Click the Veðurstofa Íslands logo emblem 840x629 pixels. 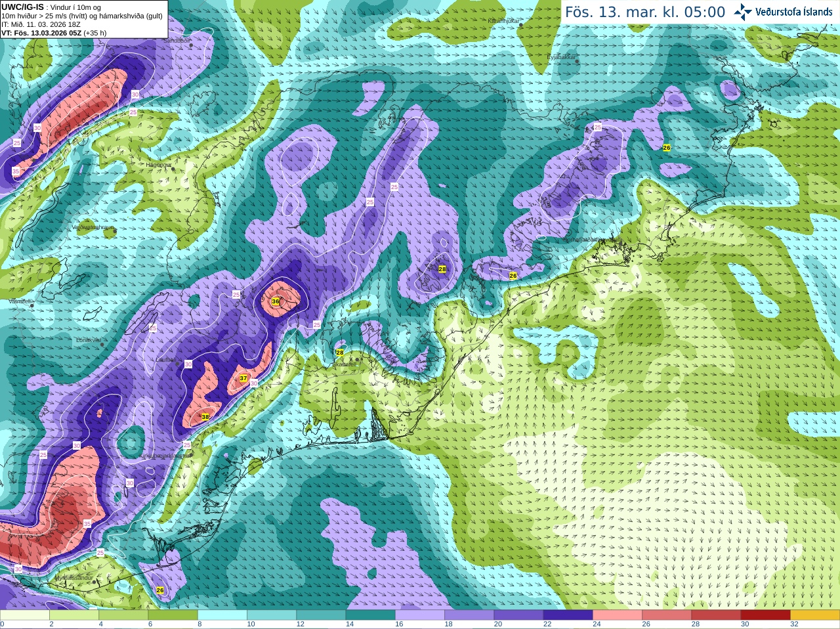click(x=743, y=12)
